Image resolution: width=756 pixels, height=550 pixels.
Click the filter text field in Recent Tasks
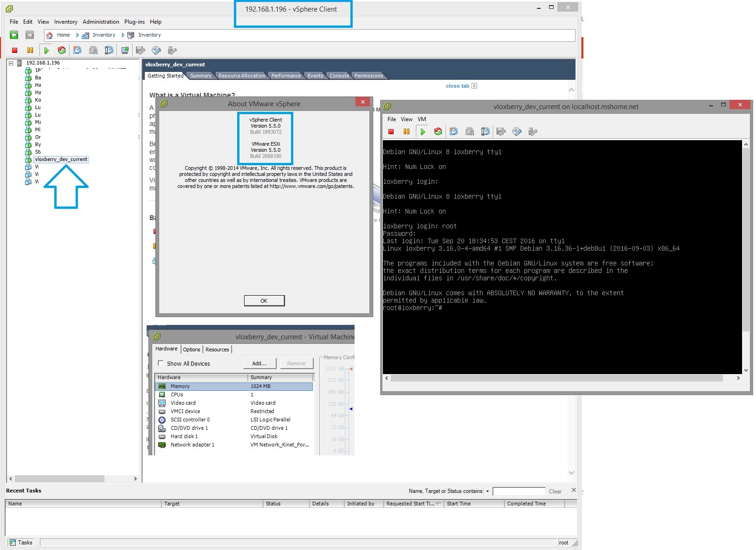[519, 491]
